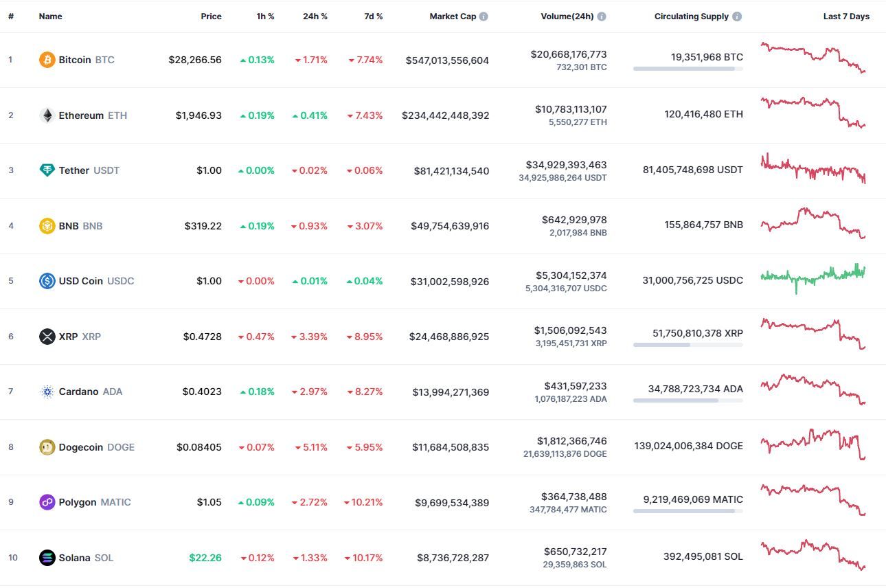This screenshot has width=886, height=588.
Task: Click Bitcoin's circulating supply progress bar
Action: (x=688, y=69)
